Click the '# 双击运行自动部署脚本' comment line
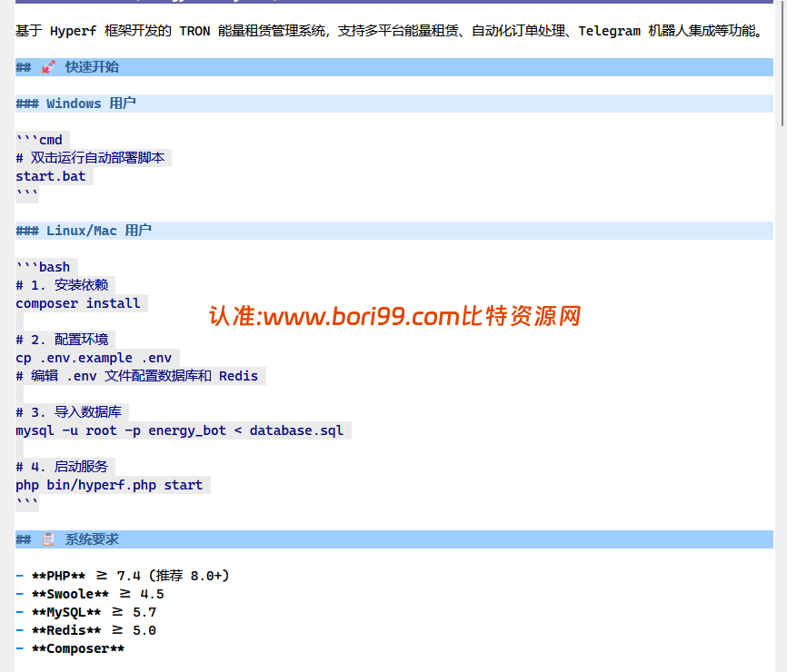This screenshot has width=787, height=672. tap(90, 158)
